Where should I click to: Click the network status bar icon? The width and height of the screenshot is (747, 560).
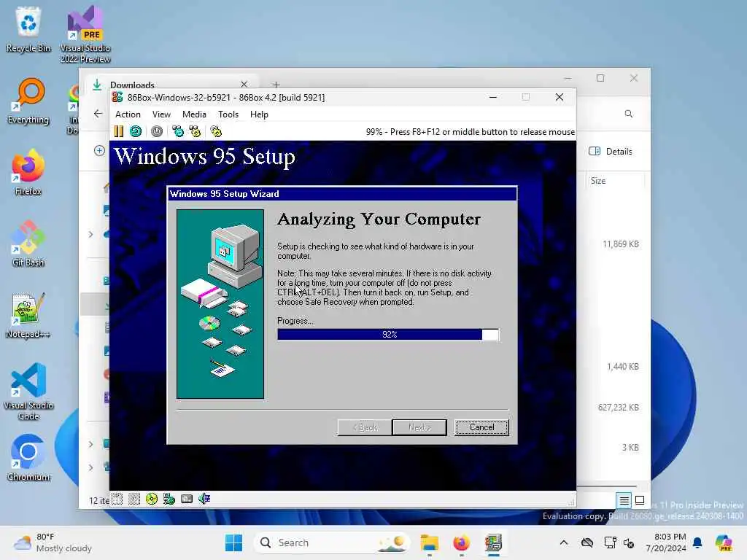coord(169,499)
